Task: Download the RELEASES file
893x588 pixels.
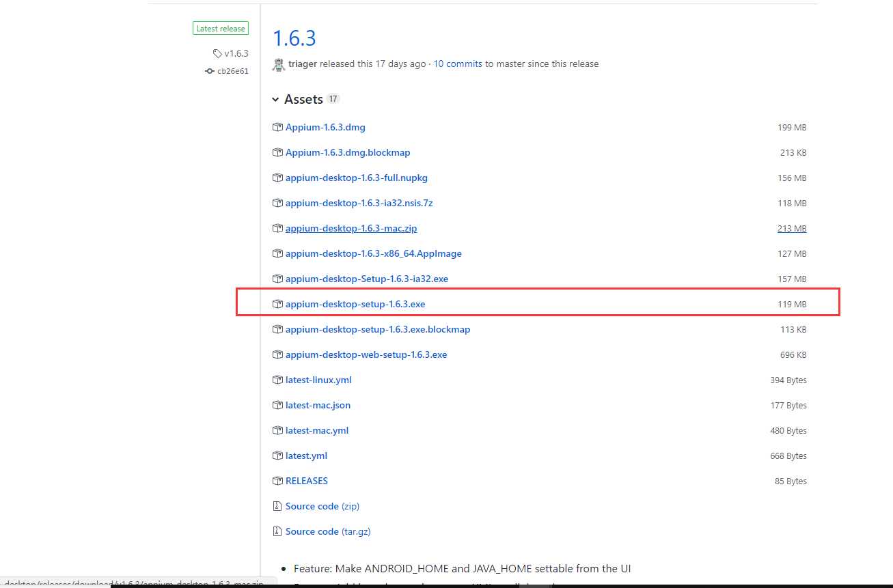Action: tap(307, 481)
